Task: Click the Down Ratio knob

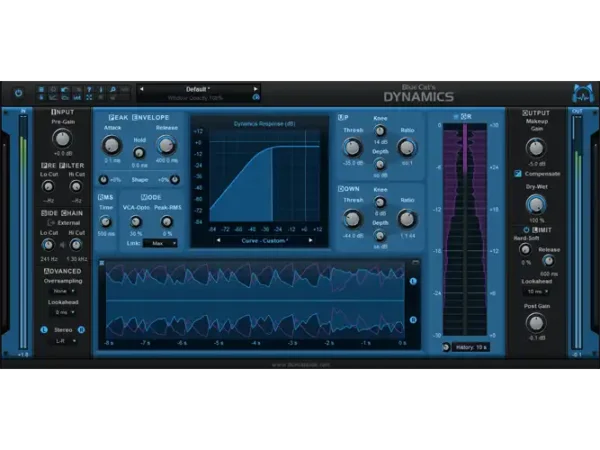Action: coord(407,219)
